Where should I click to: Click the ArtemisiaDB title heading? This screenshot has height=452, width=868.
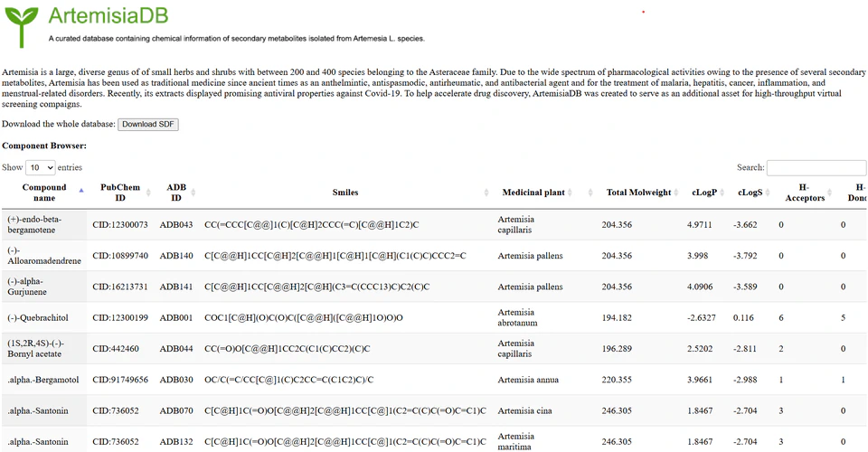coord(108,15)
